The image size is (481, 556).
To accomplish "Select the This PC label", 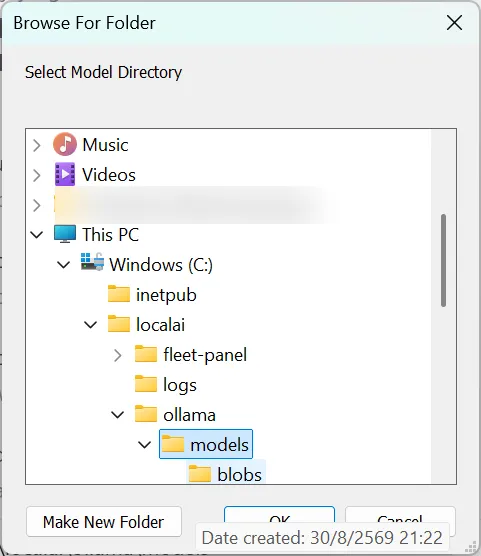I will coord(110,234).
